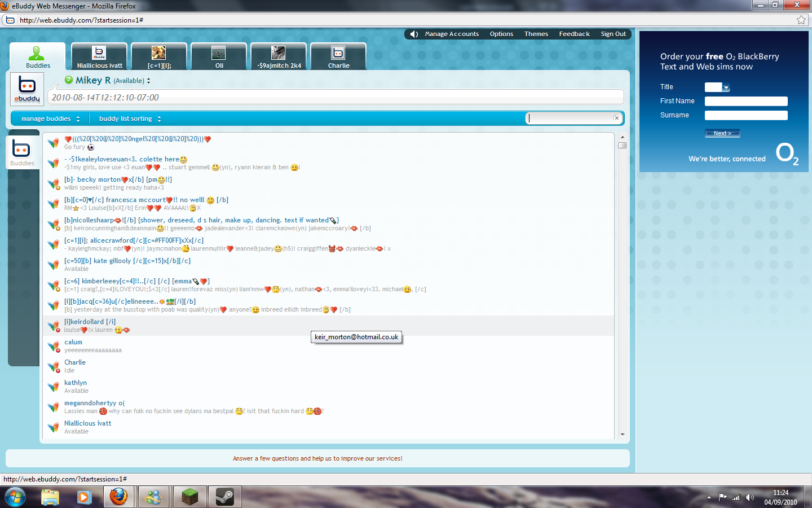Click the MSN icon beside Charlie buddy
The image size is (812, 508).
tap(54, 366)
